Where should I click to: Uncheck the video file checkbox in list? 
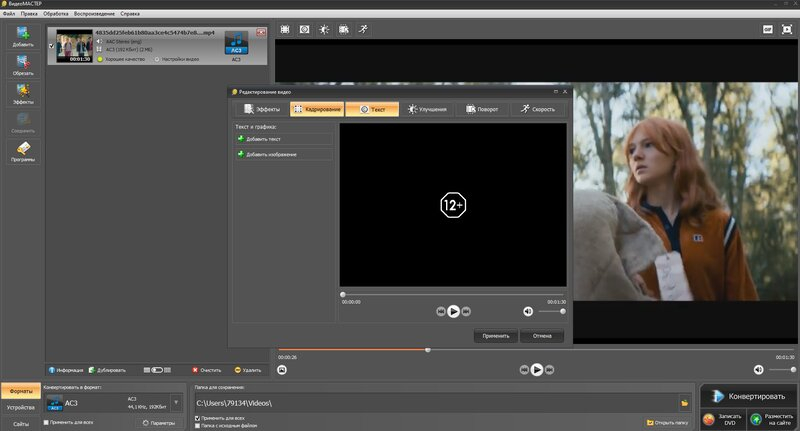click(52, 46)
